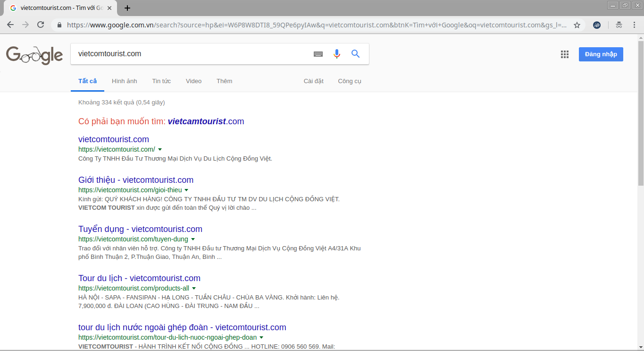Close the vietcomtourist.com browser tab

click(x=109, y=8)
